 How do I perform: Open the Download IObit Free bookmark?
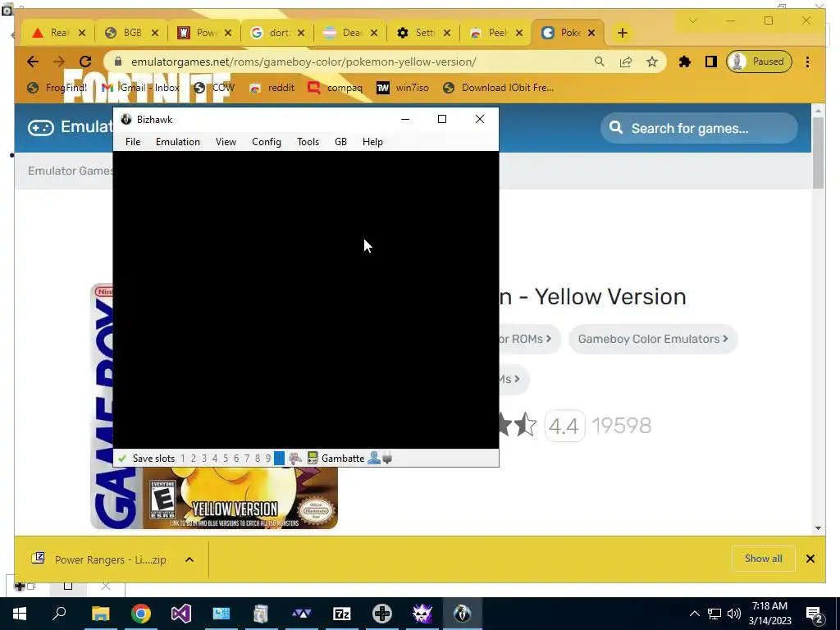click(x=499, y=88)
